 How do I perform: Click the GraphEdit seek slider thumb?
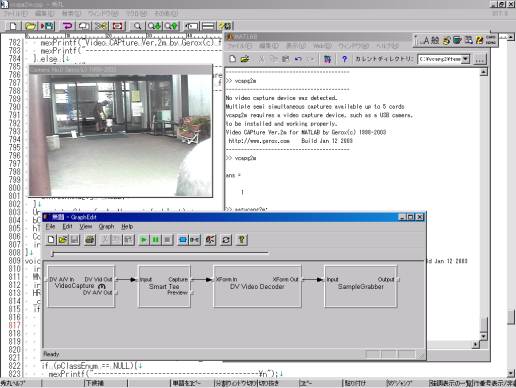52,254
